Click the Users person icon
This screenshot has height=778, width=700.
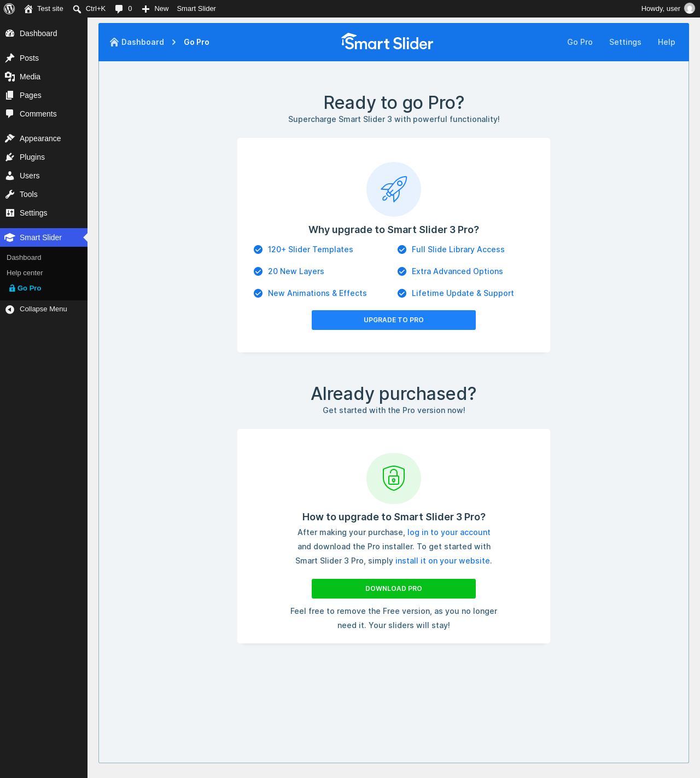click(x=10, y=176)
